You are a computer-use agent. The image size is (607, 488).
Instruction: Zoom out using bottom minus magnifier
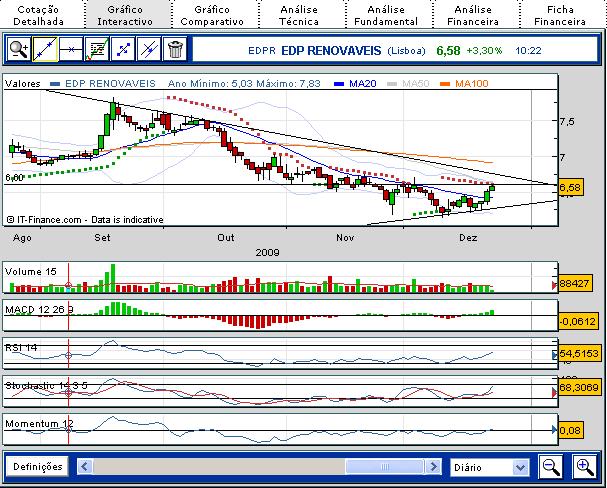pyautogui.click(x=551, y=467)
